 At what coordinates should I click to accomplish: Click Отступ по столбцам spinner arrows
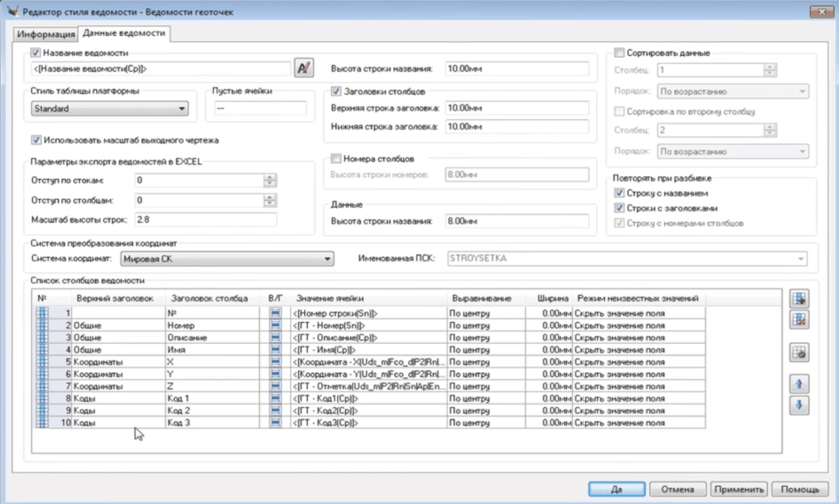tap(270, 200)
